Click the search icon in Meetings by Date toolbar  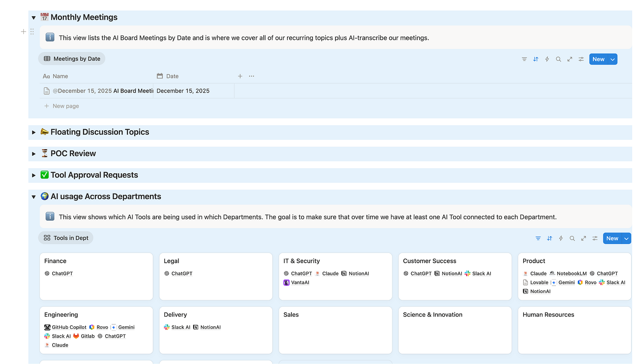558,59
